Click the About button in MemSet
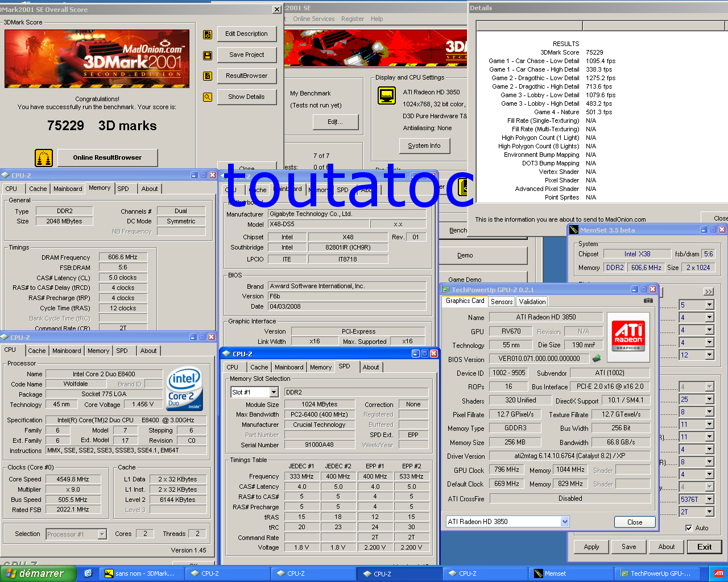728x582 pixels. coord(667,547)
